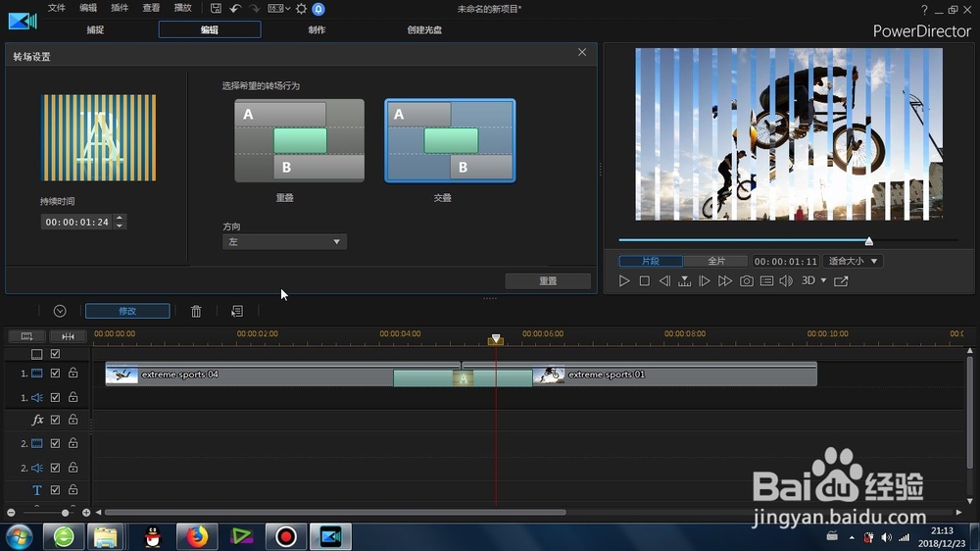
Task: Open the preview quality settings icon
Action: [x=767, y=280]
